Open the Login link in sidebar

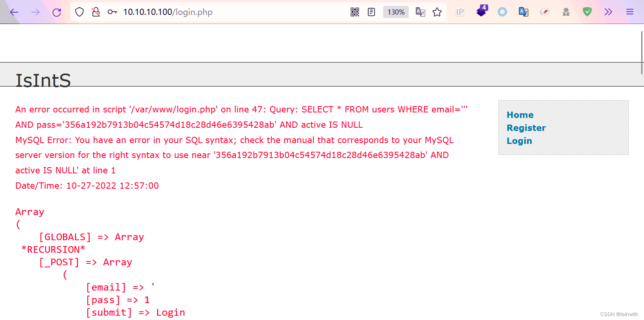pos(519,141)
